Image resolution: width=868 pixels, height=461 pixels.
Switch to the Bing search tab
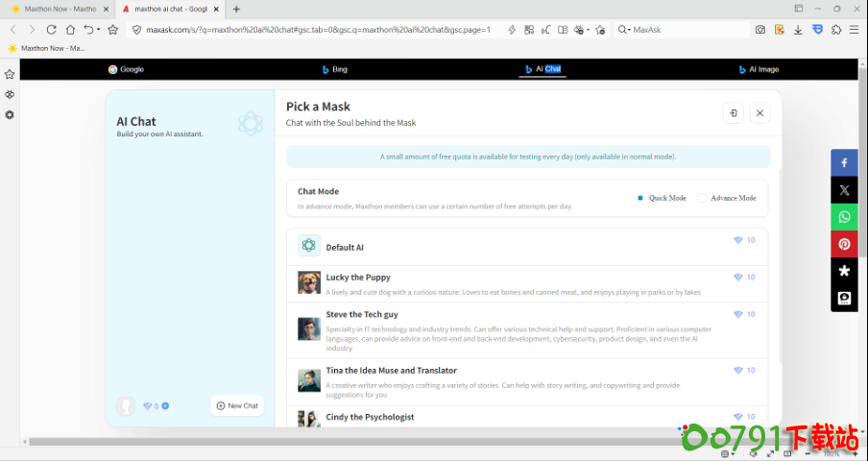tap(334, 69)
